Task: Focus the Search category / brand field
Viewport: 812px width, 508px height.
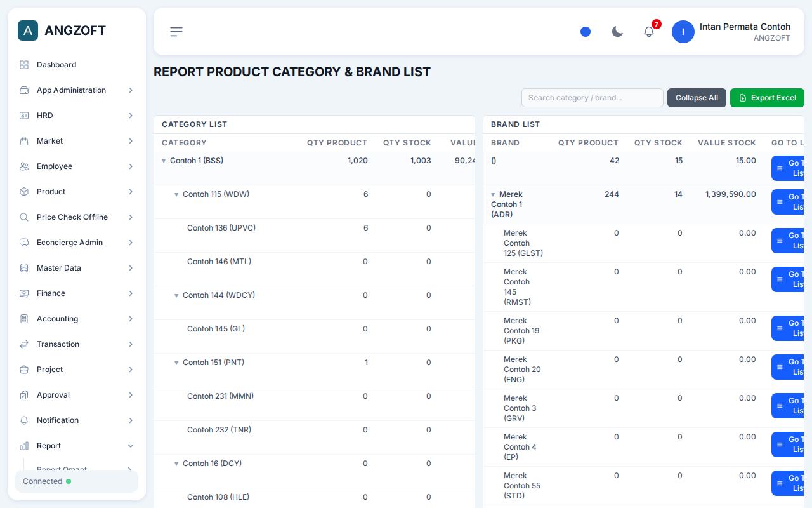Action: click(x=593, y=98)
